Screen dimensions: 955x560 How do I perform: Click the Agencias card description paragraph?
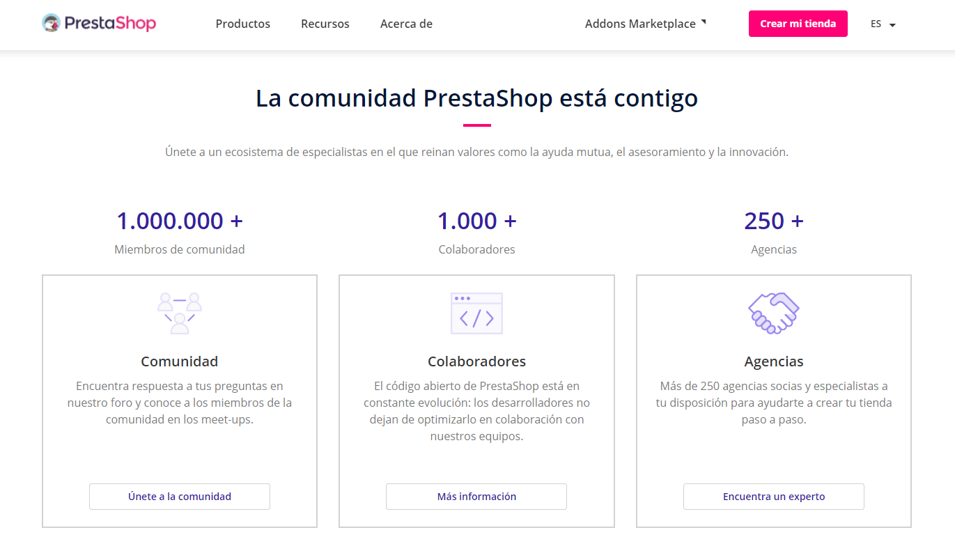coord(774,403)
